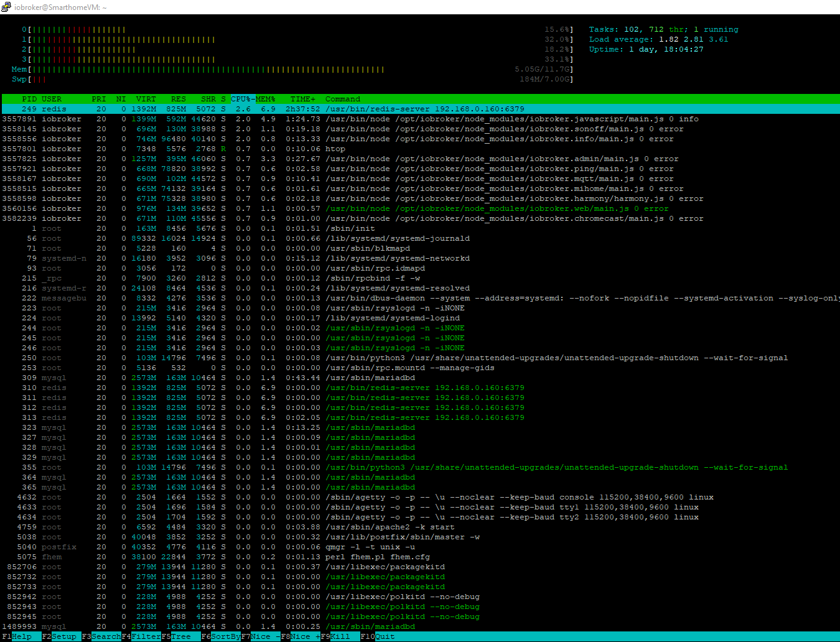Select the iobroker.info process row
Screen dimensions: 840x642
coord(420,139)
